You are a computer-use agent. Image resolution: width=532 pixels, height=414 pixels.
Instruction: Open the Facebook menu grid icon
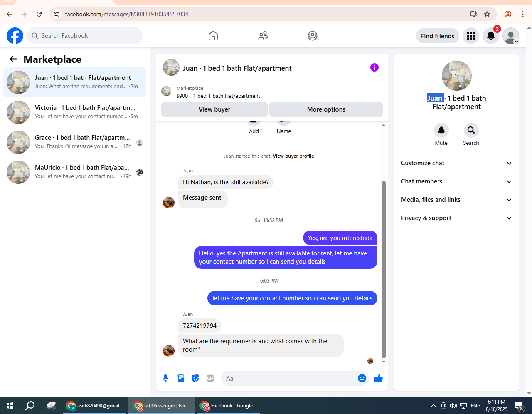pos(471,36)
